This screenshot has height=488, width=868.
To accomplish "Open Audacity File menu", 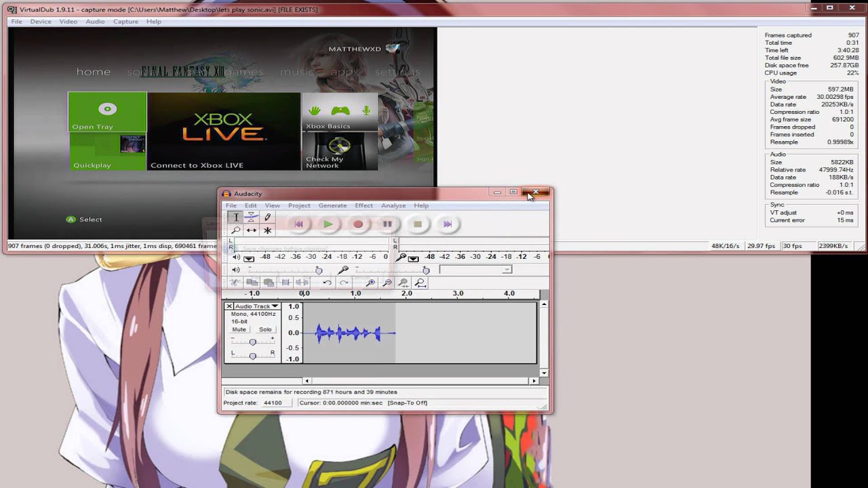I will pyautogui.click(x=231, y=205).
